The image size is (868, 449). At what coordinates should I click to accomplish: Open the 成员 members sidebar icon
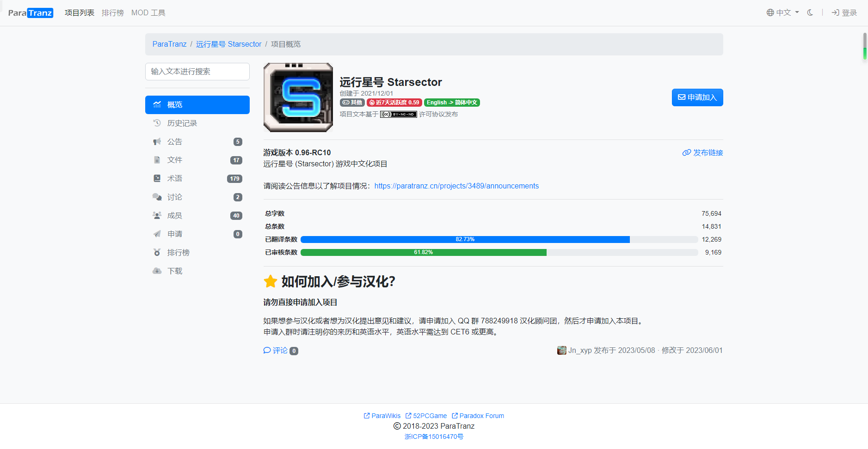(x=157, y=215)
